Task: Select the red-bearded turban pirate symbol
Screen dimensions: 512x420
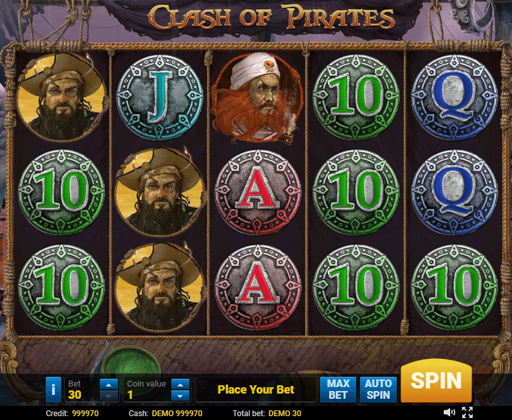Action: coord(257,98)
